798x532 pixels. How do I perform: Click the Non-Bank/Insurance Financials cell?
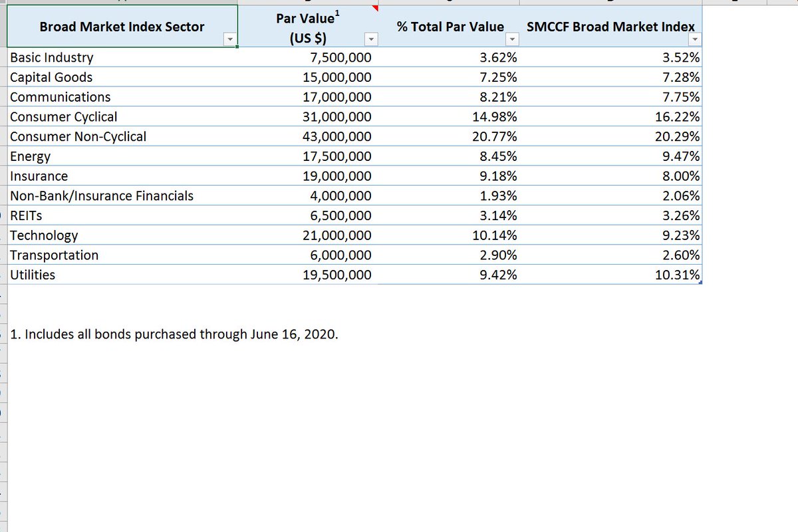click(x=123, y=196)
